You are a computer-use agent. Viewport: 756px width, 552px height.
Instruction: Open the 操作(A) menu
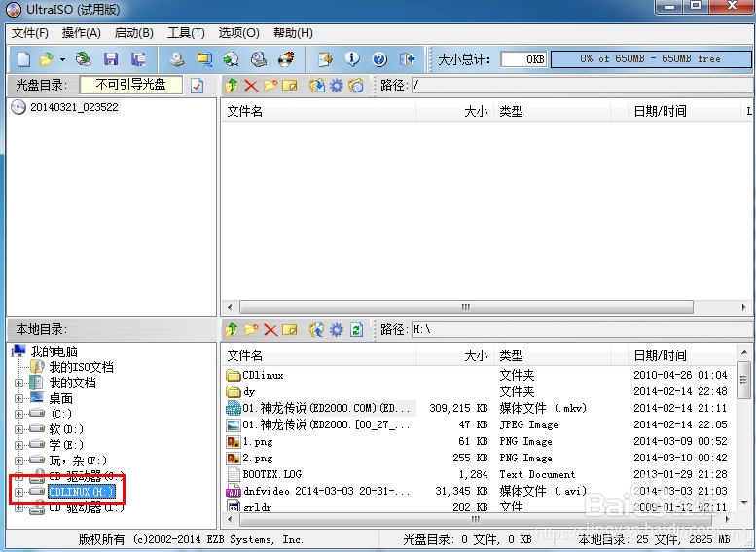(x=82, y=33)
